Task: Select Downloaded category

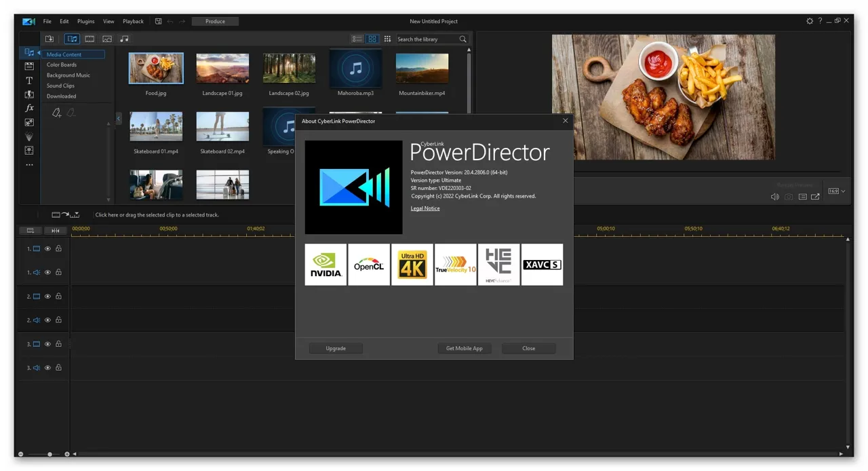Action: coord(61,96)
